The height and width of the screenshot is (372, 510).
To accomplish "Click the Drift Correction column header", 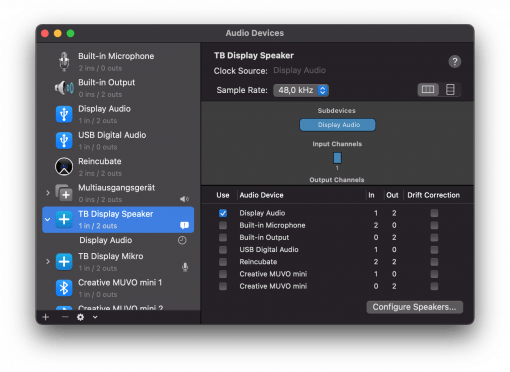I will (x=433, y=195).
